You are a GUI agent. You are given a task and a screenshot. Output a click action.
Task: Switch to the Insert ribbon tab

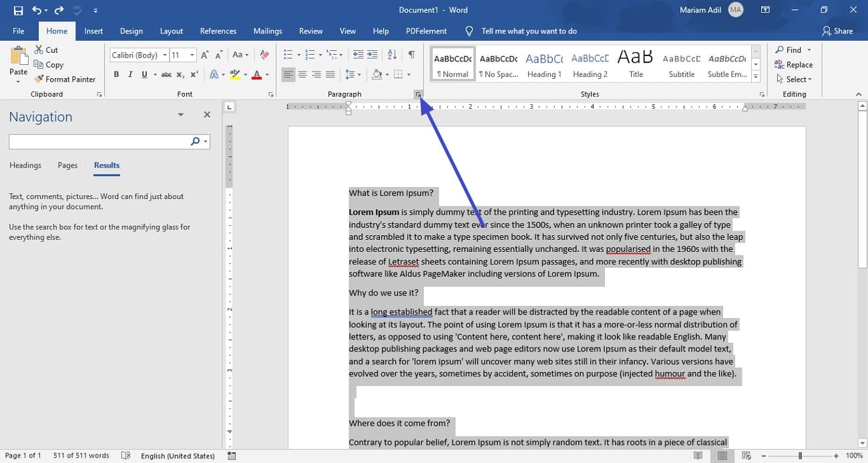[x=93, y=31]
